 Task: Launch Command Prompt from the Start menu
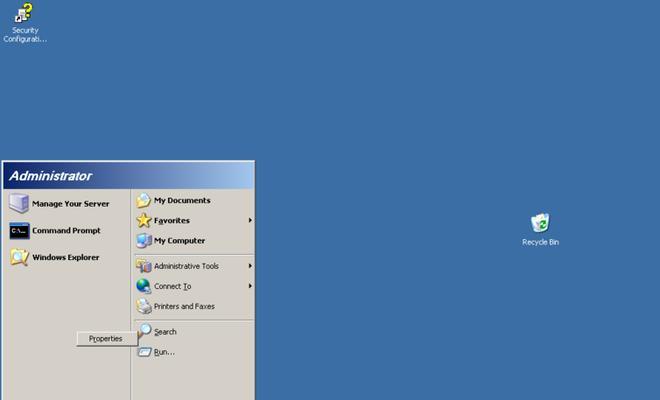(x=67, y=231)
